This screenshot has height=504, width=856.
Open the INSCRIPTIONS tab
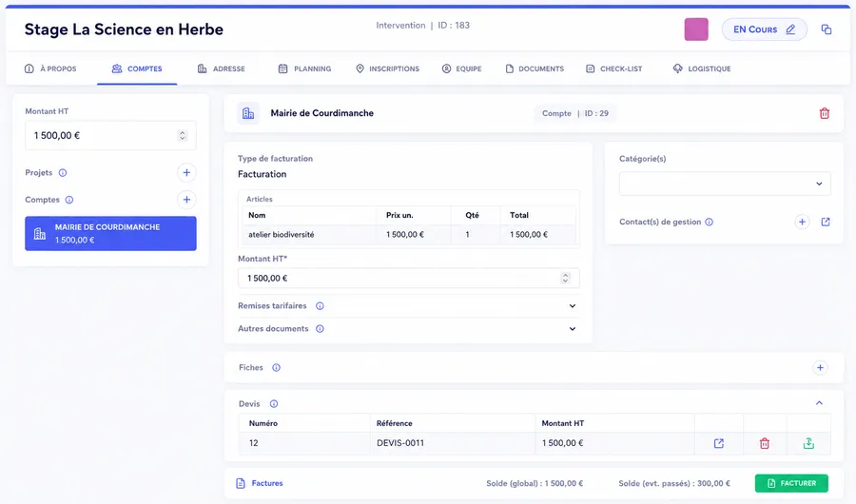coord(388,68)
